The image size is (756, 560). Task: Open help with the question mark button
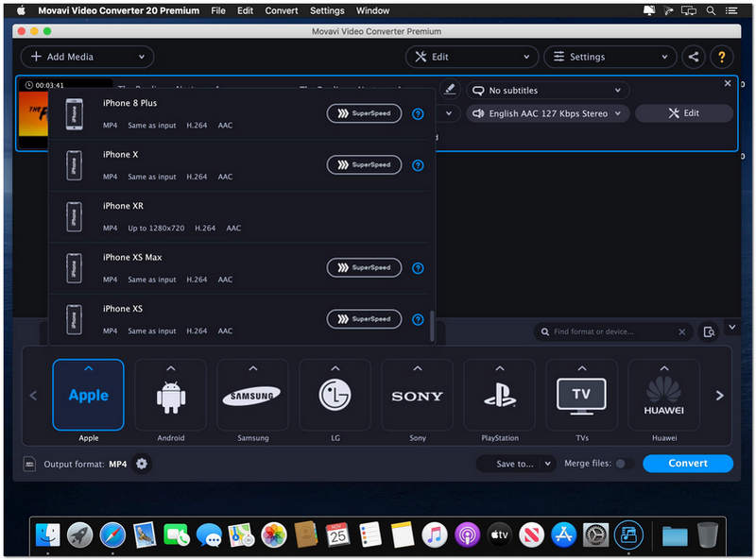click(x=722, y=57)
